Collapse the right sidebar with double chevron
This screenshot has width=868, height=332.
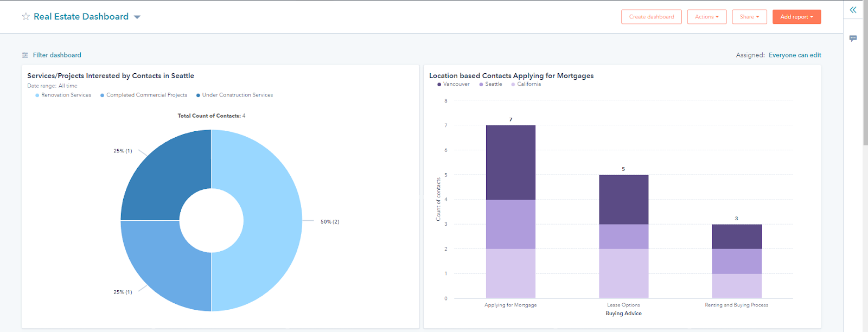coord(853,10)
